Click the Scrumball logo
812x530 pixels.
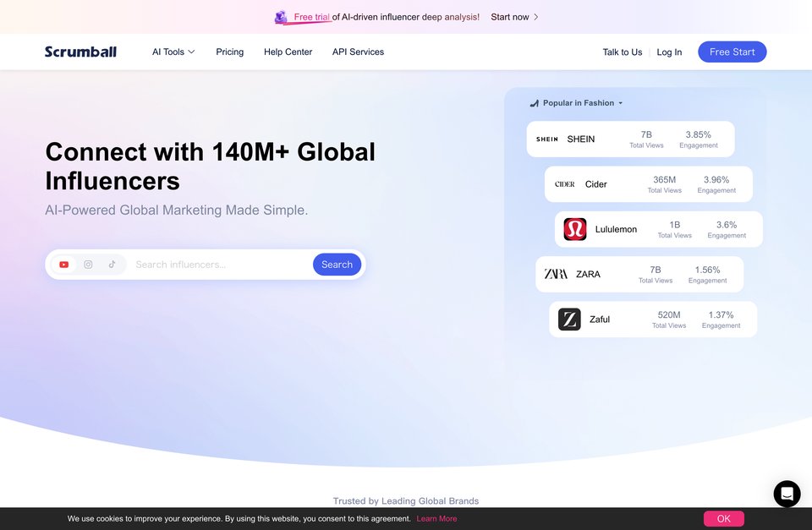80,52
